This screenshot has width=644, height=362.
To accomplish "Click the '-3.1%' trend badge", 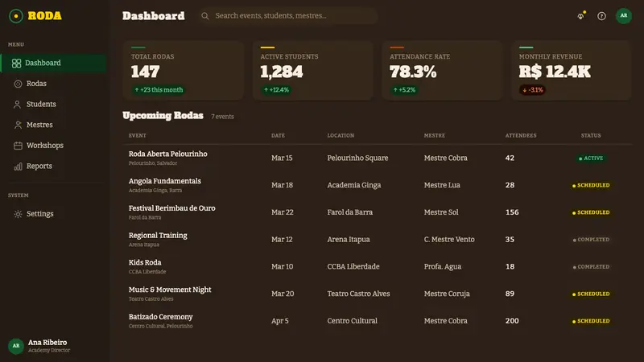I will 533,90.
